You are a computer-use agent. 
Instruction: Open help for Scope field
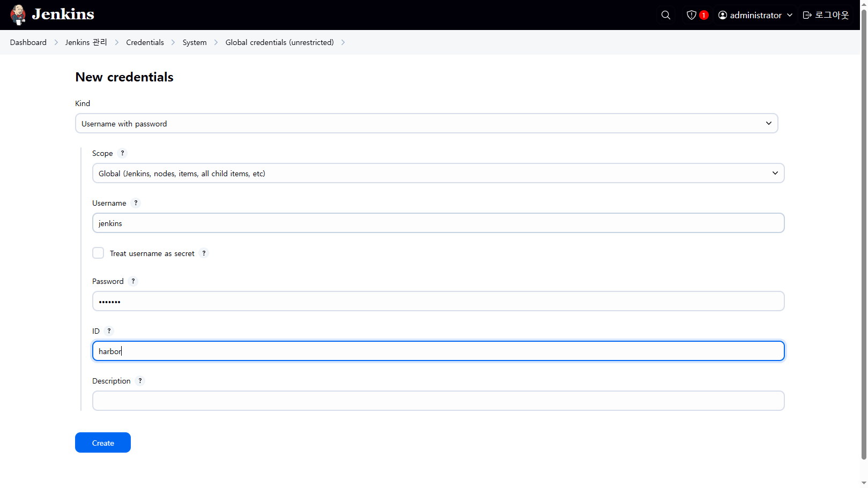point(122,153)
